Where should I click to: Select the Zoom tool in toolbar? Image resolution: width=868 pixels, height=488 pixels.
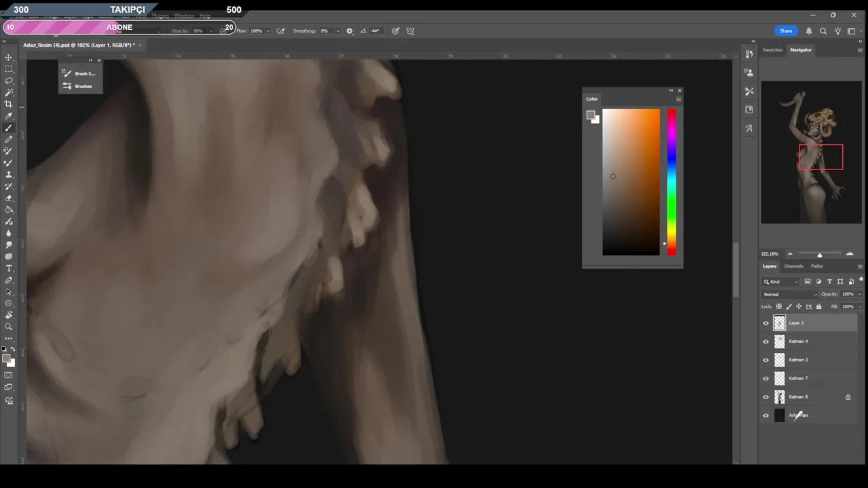click(9, 327)
